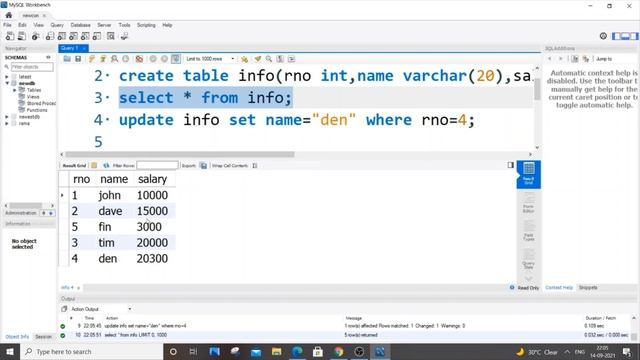Image resolution: width=640 pixels, height=360 pixels.
Task: Open the Snippets tab
Action: pyautogui.click(x=588, y=287)
